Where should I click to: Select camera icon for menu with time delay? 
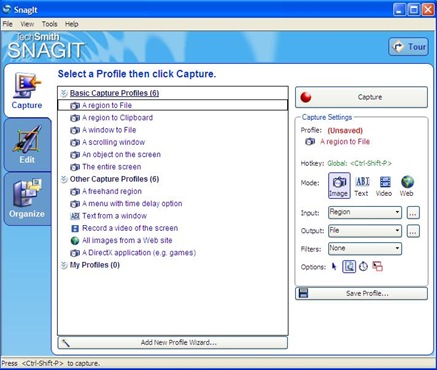[x=75, y=204]
